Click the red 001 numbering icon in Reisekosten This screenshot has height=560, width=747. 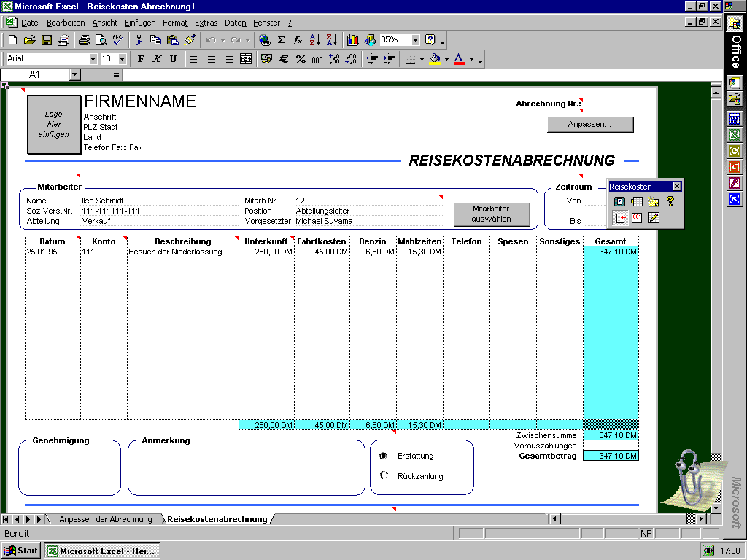[637, 217]
